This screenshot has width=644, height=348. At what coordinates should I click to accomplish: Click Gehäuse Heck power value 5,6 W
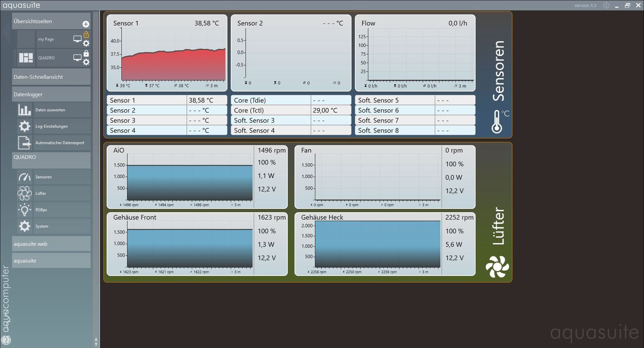[x=454, y=245]
